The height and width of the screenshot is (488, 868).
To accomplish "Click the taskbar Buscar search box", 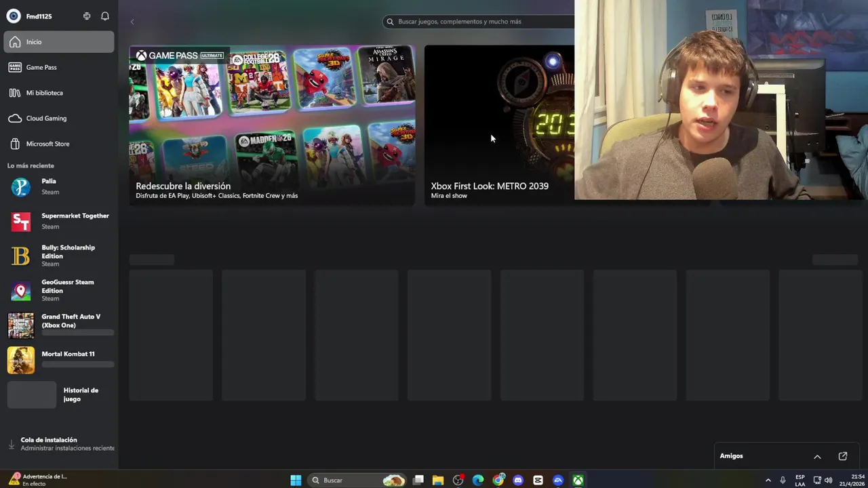I will [x=357, y=480].
